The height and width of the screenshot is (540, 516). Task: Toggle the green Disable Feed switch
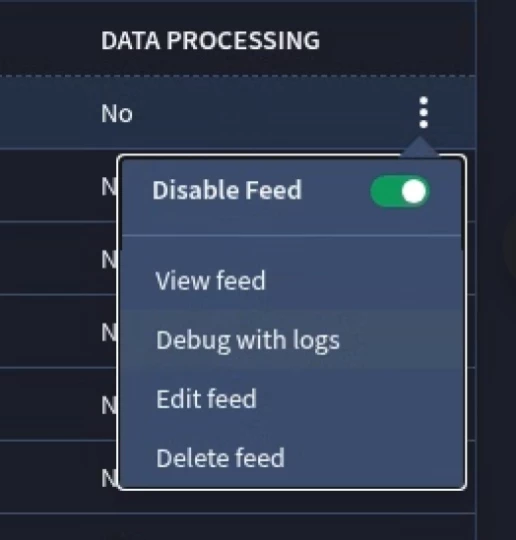400,191
